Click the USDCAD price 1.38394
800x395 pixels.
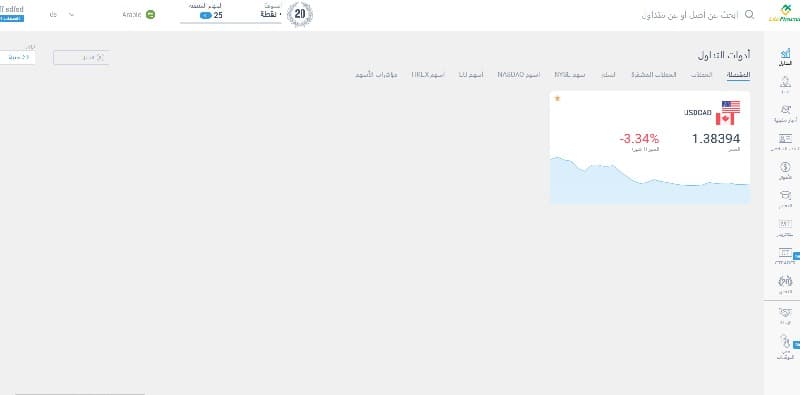[x=716, y=138]
